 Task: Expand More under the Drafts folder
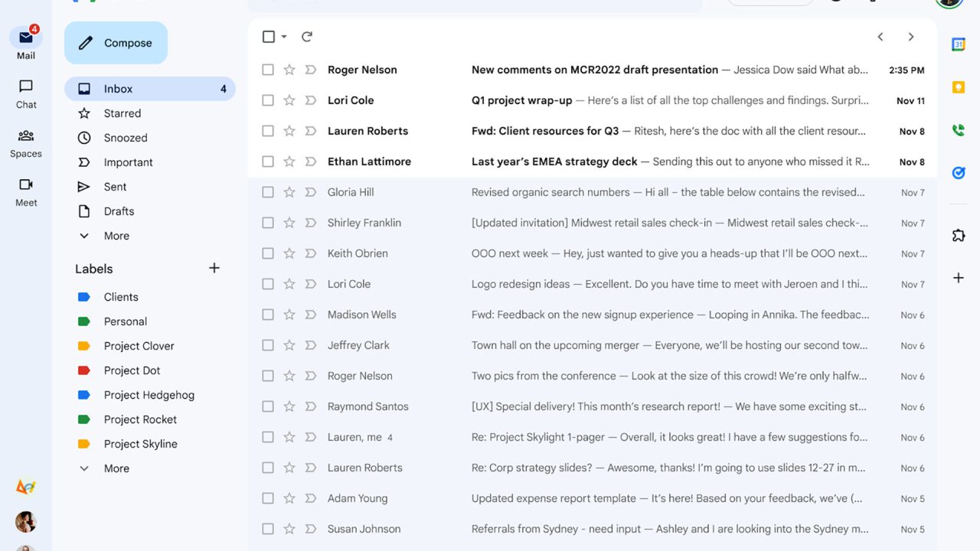pos(116,236)
